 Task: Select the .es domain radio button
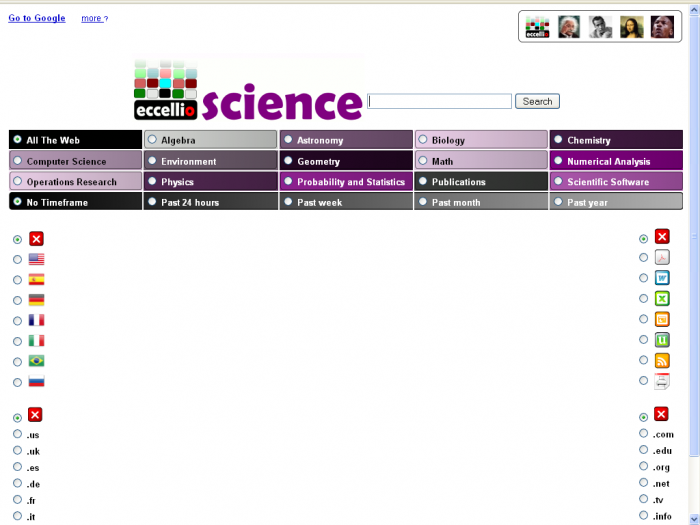pyautogui.click(x=17, y=467)
